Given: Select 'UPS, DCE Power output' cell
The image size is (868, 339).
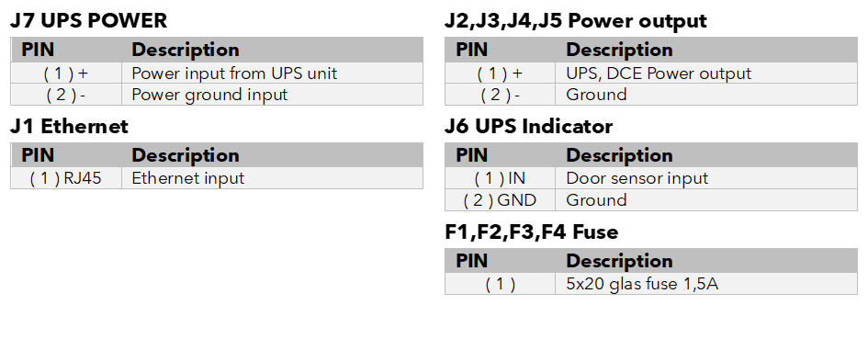Looking at the screenshot, I should pyautogui.click(x=706, y=73).
